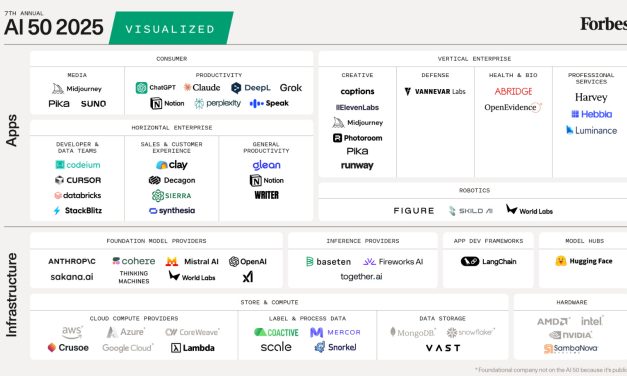Click the ANTHROPIC wordmark
Screen dimensions: 627x376
pos(72,261)
